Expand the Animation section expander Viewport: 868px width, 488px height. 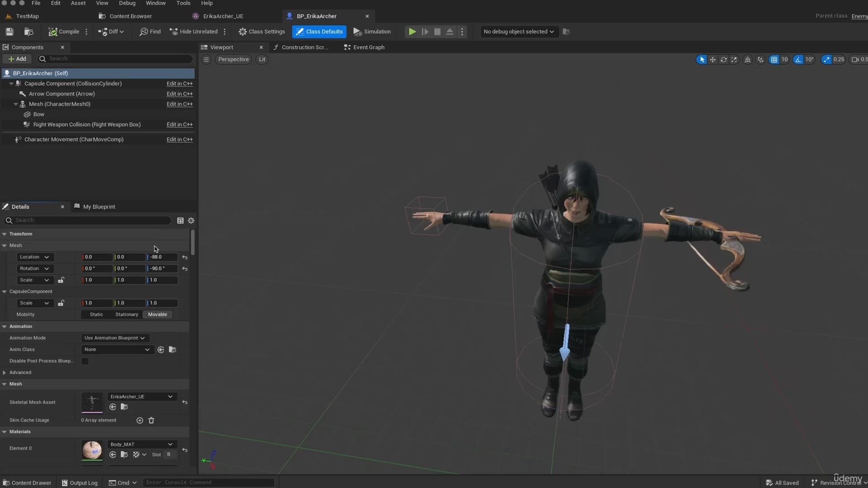5,326
